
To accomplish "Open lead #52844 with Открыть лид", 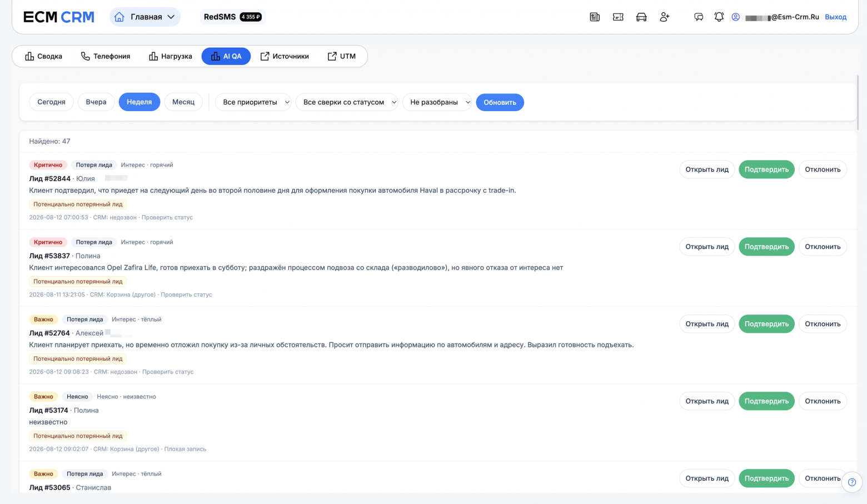I will [707, 169].
